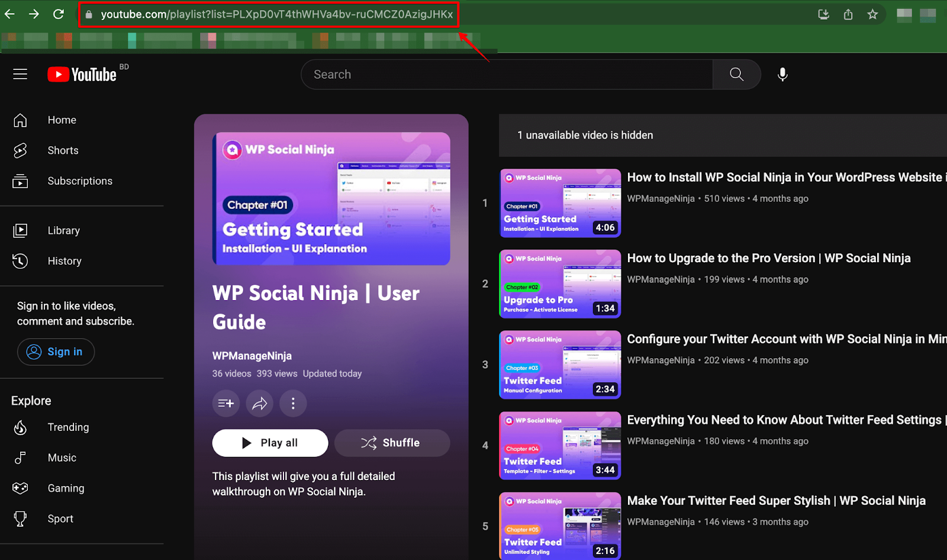The image size is (947, 560).
Task: Click the Shuffle button
Action: [x=392, y=443]
